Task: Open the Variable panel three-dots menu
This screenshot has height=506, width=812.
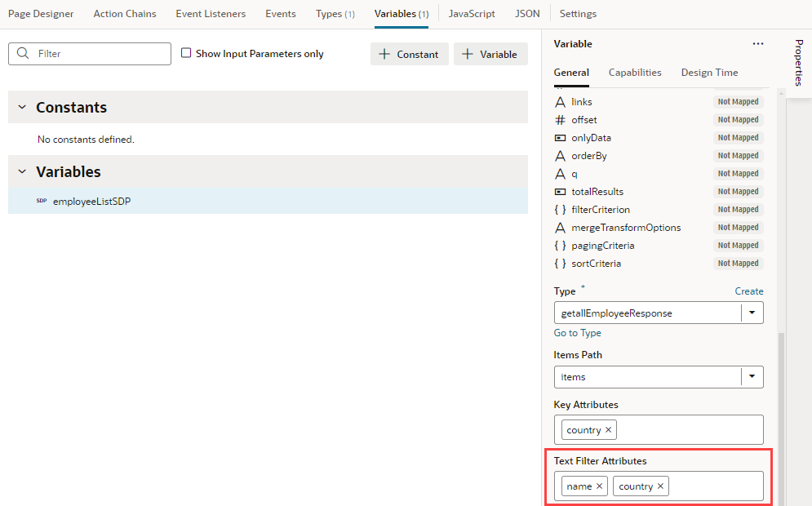Action: click(x=757, y=44)
